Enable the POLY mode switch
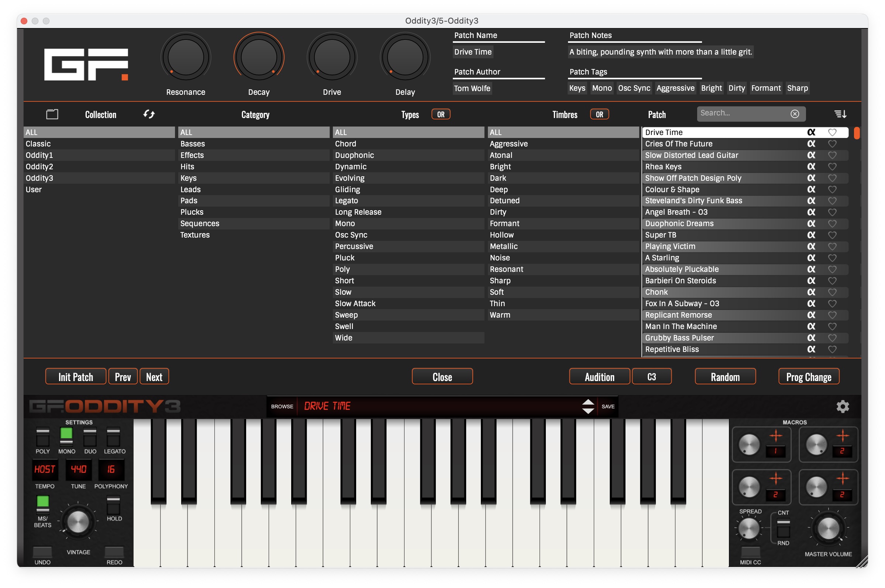Screen dimensions: 885x588 tap(42, 436)
